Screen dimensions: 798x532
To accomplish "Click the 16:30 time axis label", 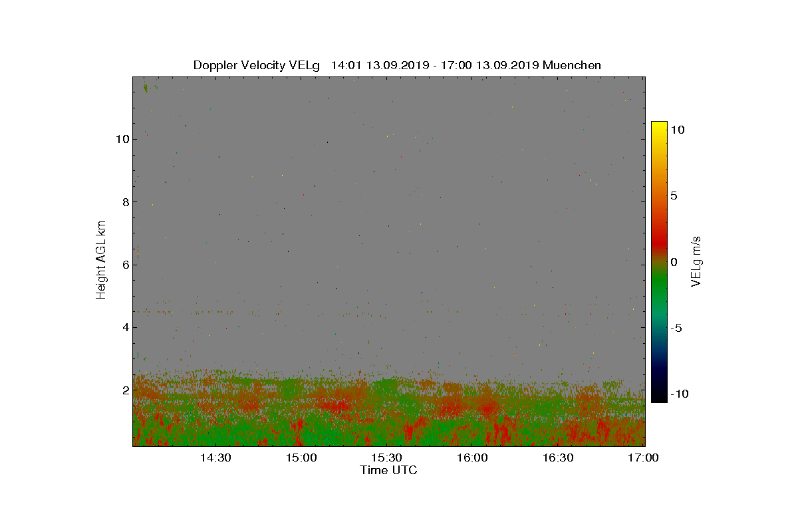I will pyautogui.click(x=559, y=458).
